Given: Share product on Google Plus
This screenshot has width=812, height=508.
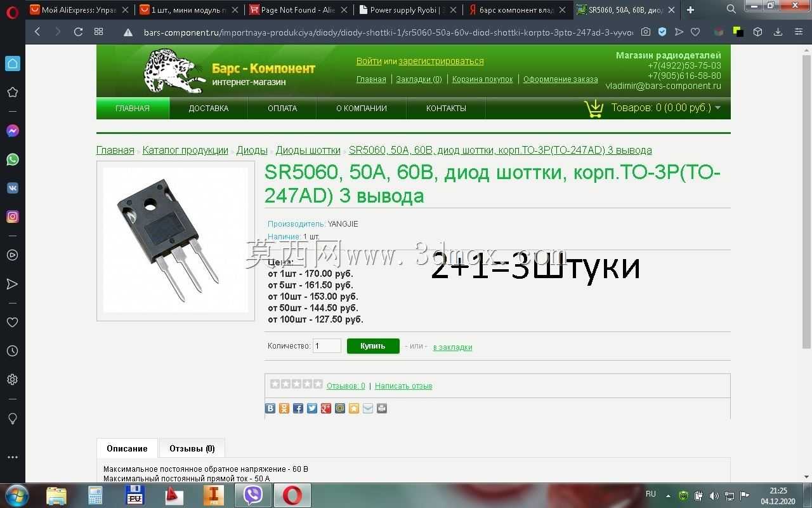Looking at the screenshot, I should tap(326, 408).
